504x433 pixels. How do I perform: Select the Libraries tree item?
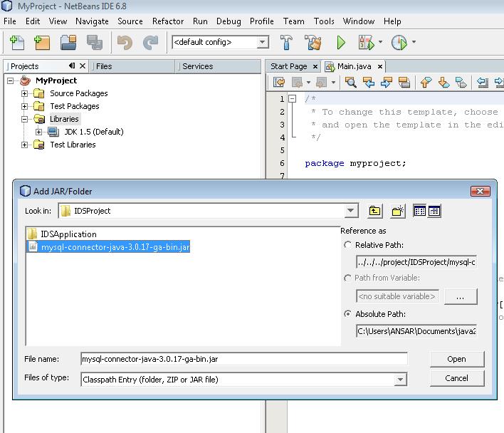pos(64,119)
